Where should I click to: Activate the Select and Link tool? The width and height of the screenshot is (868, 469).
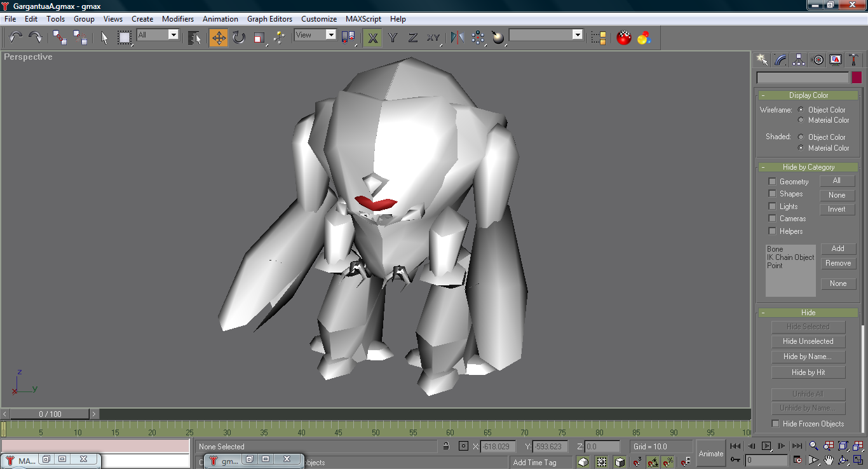(x=60, y=37)
